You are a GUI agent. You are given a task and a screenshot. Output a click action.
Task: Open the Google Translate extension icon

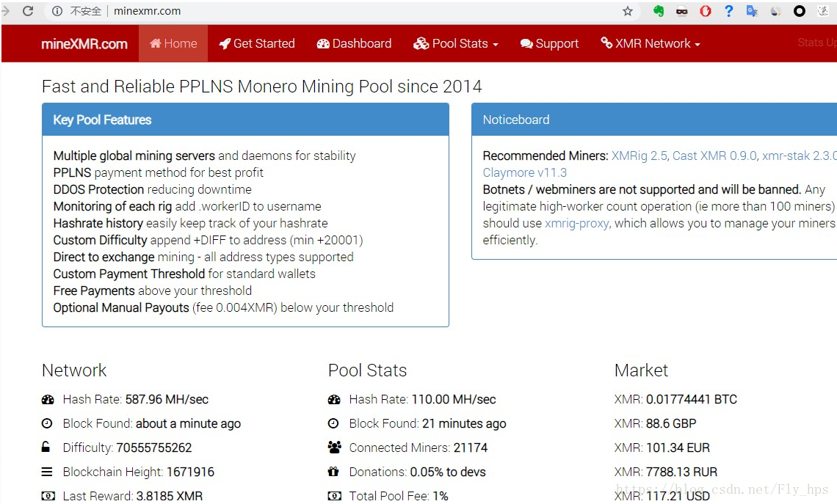point(752,11)
